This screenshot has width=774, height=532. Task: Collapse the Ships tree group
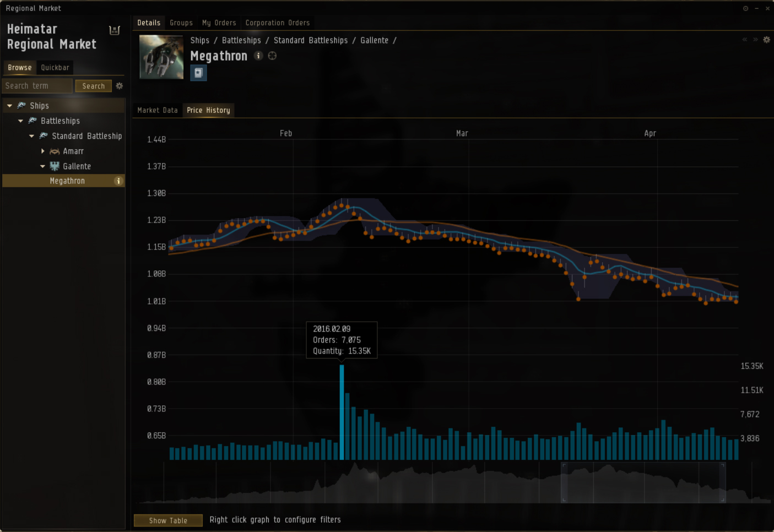pyautogui.click(x=9, y=106)
